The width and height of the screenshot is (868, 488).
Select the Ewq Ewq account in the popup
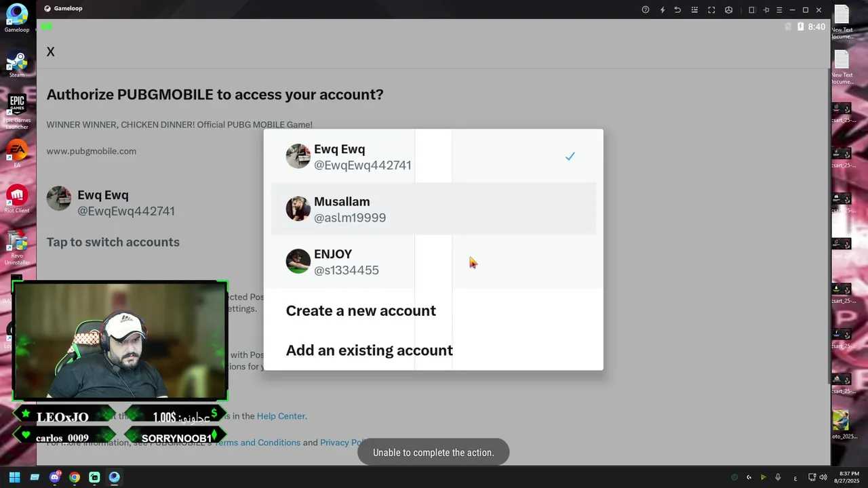coord(433,157)
